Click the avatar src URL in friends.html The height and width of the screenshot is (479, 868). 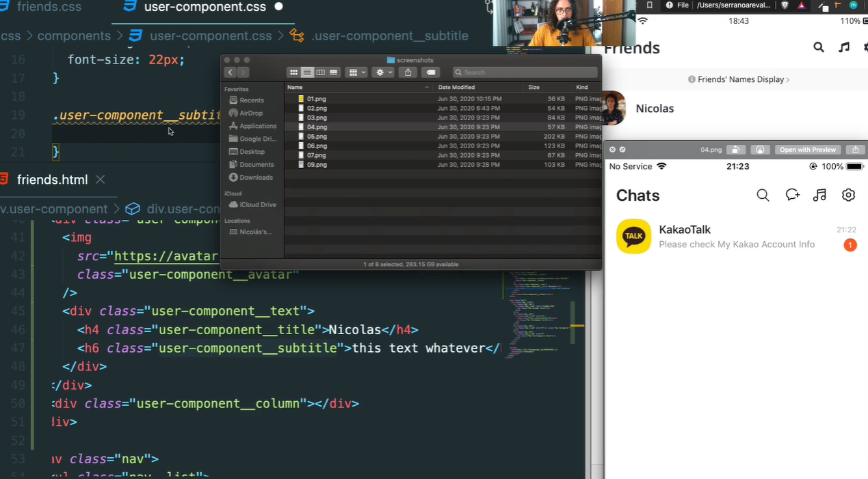coord(166,256)
